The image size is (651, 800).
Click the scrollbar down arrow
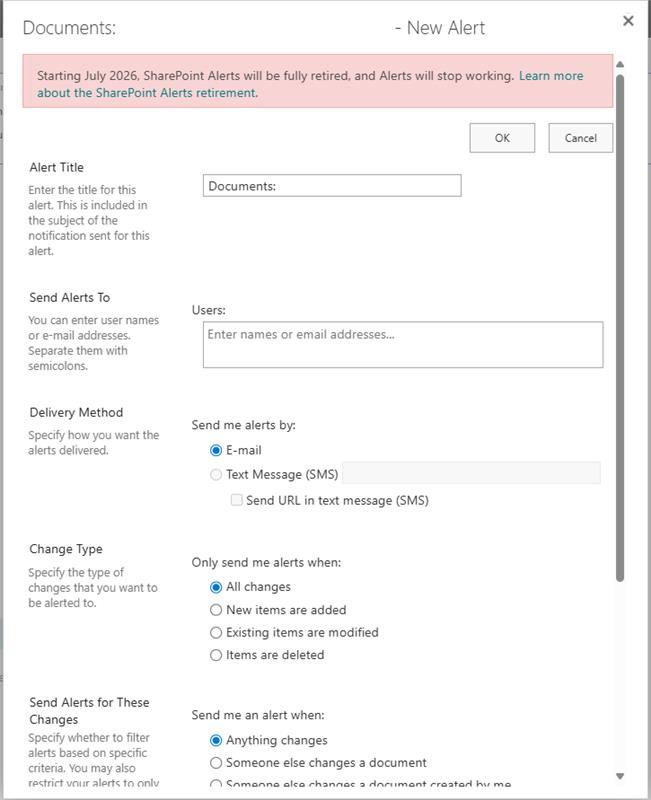(620, 776)
